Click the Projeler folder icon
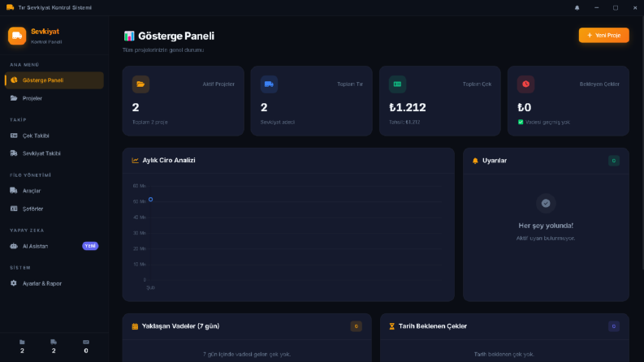 (14, 98)
